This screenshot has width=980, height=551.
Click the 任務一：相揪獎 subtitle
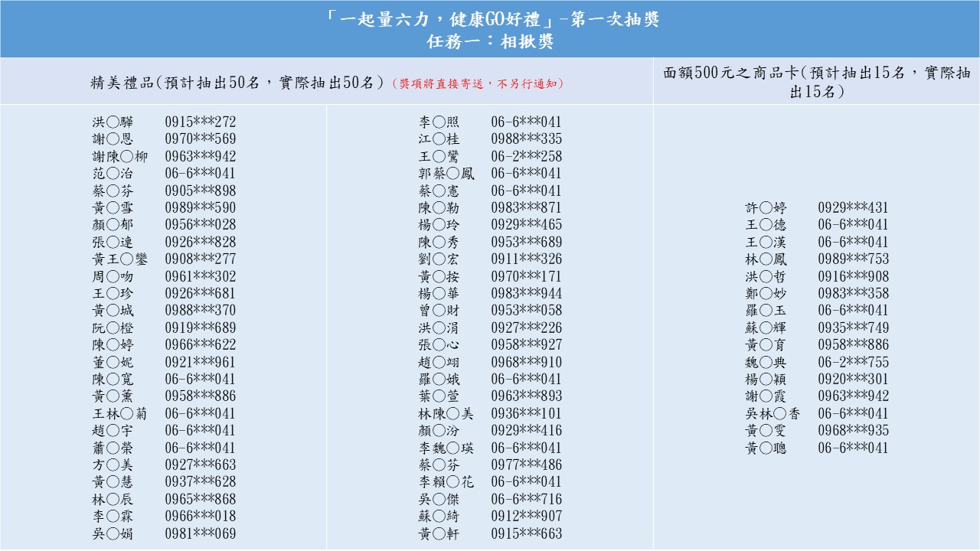(x=490, y=42)
